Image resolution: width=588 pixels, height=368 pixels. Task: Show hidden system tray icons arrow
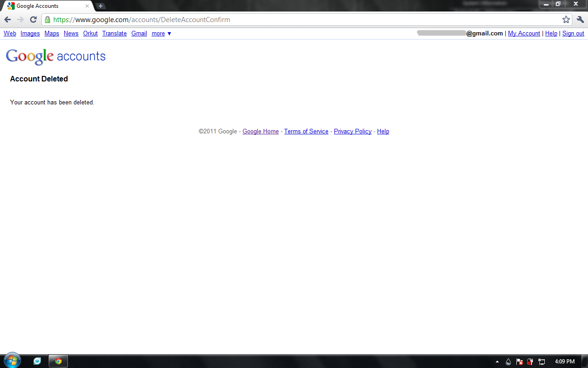point(497,362)
